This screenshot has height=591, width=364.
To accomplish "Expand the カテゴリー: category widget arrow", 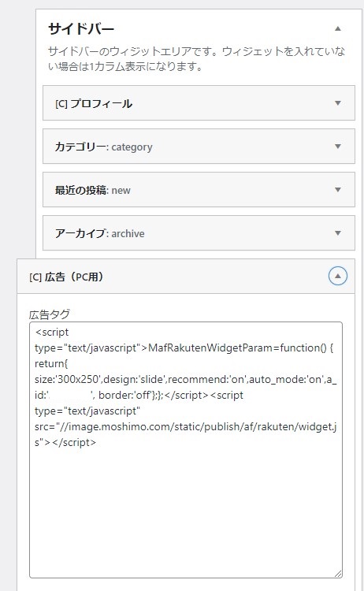I will [x=338, y=147].
